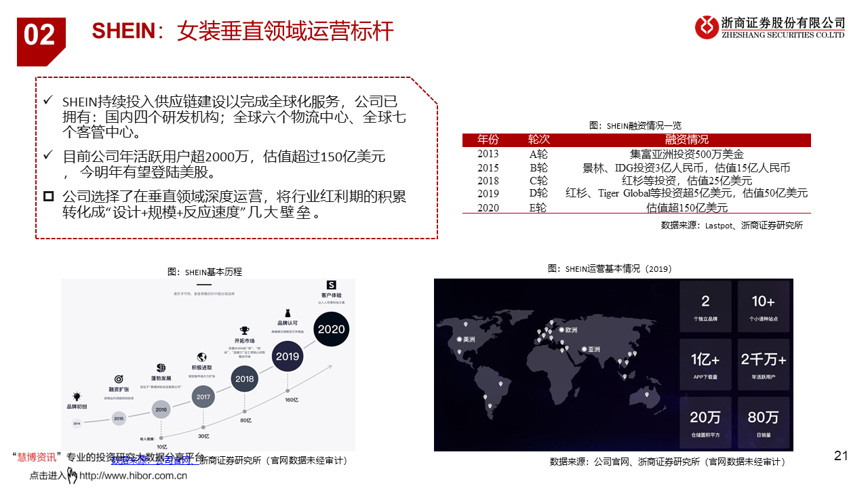
Task: Click the 2016 timeline circle
Action: click(161, 410)
